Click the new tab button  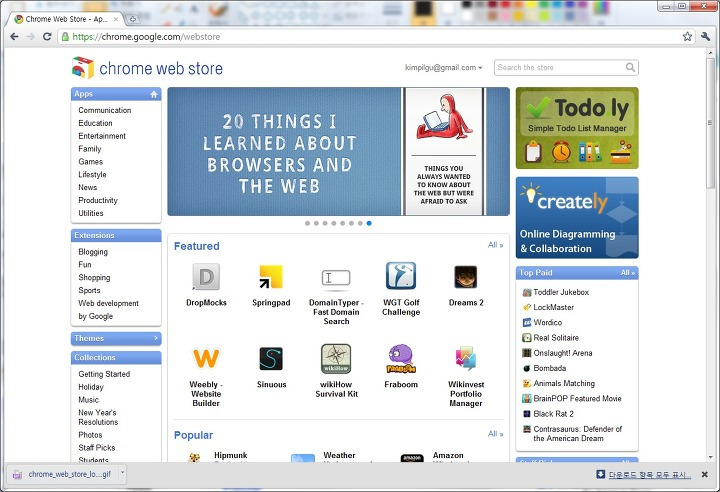pos(133,19)
